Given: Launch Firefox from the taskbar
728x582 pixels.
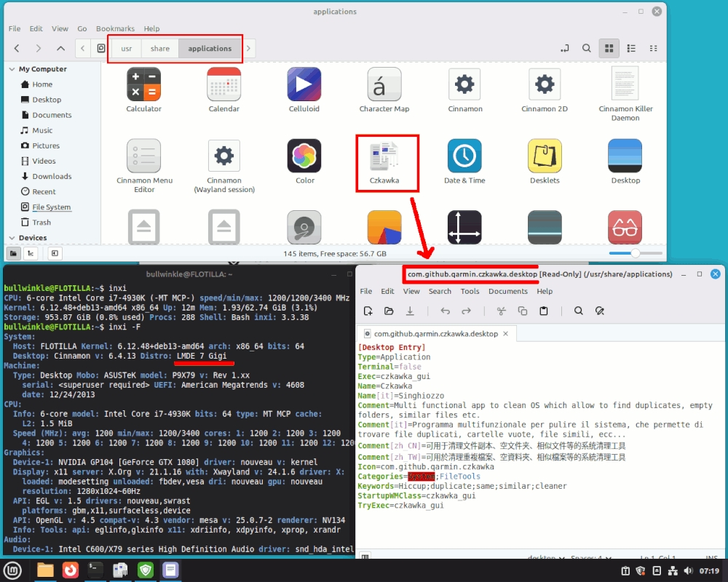Looking at the screenshot, I should click(71, 570).
